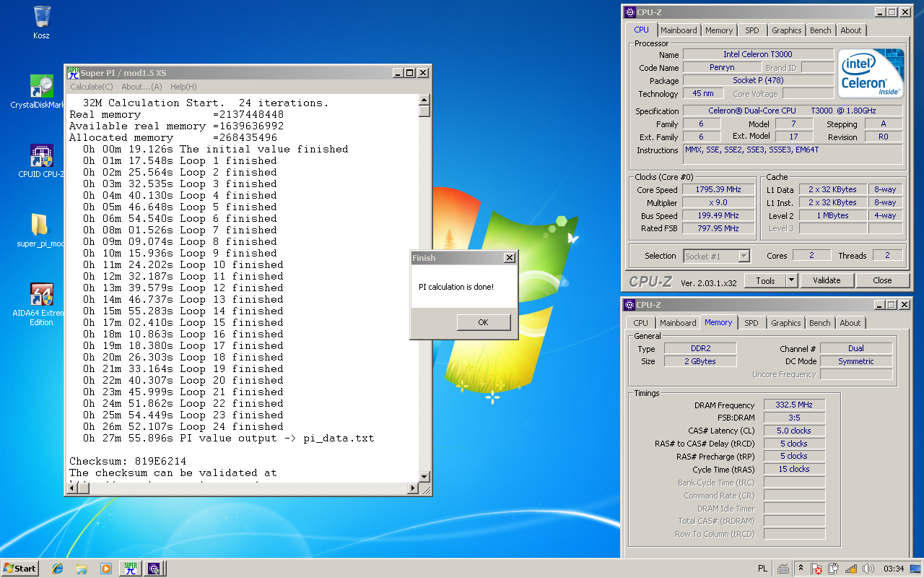Open the Start menu
The width and height of the screenshot is (924, 578).
click(x=20, y=568)
